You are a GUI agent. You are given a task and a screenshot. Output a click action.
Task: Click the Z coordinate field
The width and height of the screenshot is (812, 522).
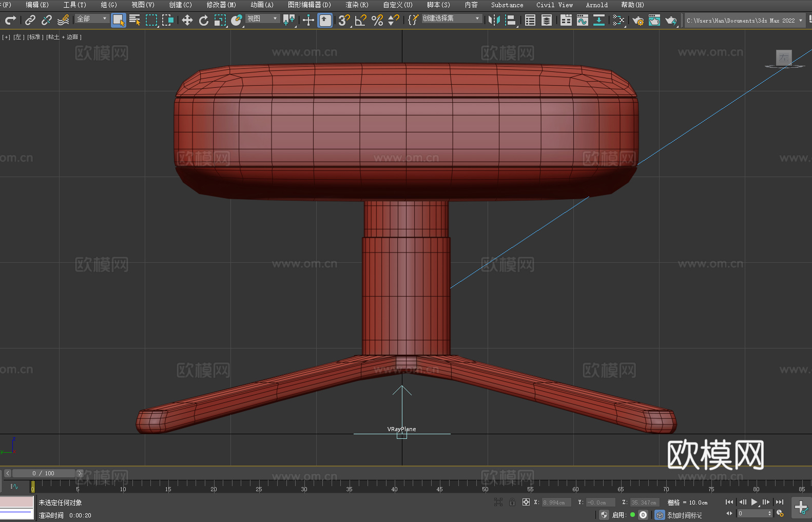[x=644, y=502]
